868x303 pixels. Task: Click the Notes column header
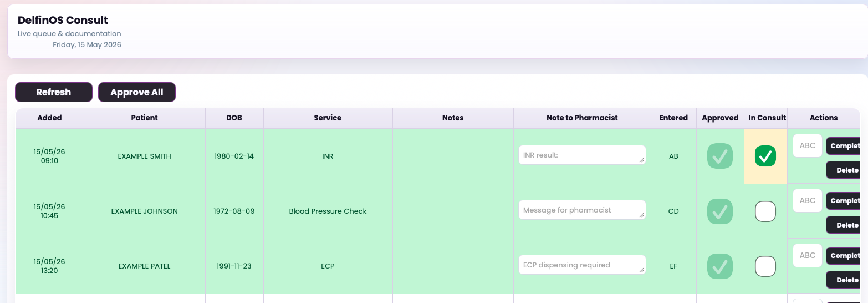click(x=453, y=118)
